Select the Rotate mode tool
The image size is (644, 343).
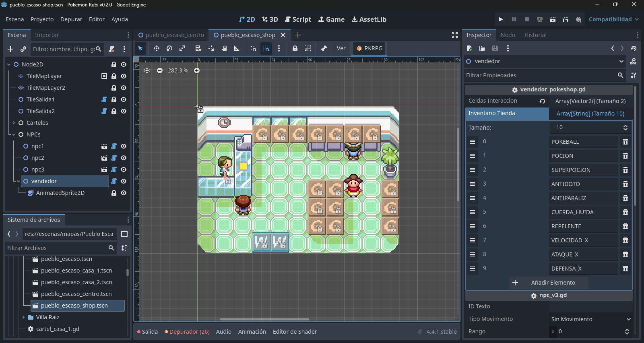pyautogui.click(x=169, y=48)
